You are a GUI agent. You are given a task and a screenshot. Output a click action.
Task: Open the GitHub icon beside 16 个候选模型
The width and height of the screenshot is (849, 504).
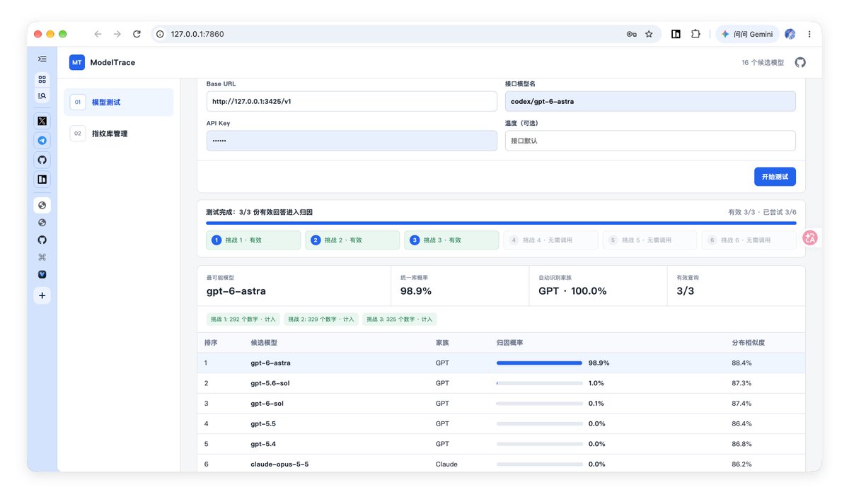coord(800,62)
